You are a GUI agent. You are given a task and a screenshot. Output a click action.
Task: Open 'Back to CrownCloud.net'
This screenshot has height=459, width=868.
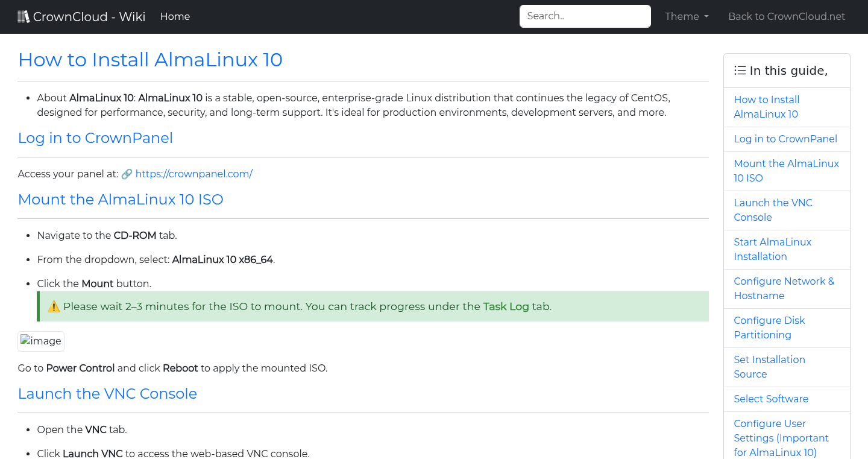(787, 16)
